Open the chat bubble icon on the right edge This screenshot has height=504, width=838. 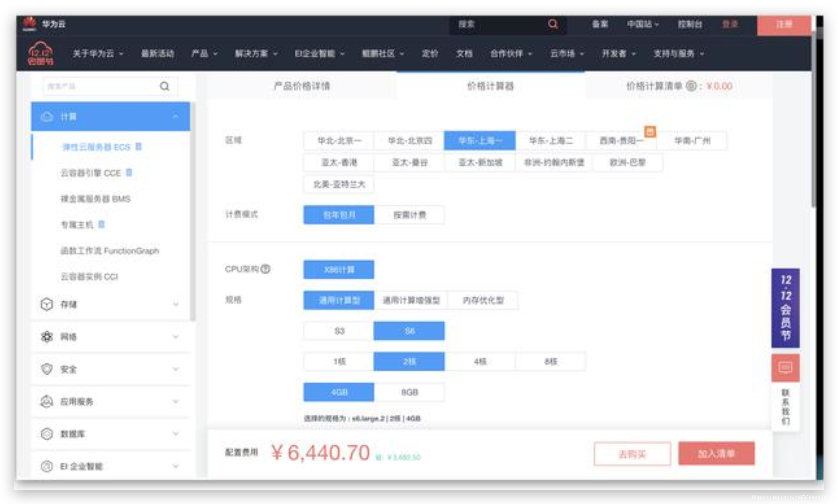tap(785, 367)
